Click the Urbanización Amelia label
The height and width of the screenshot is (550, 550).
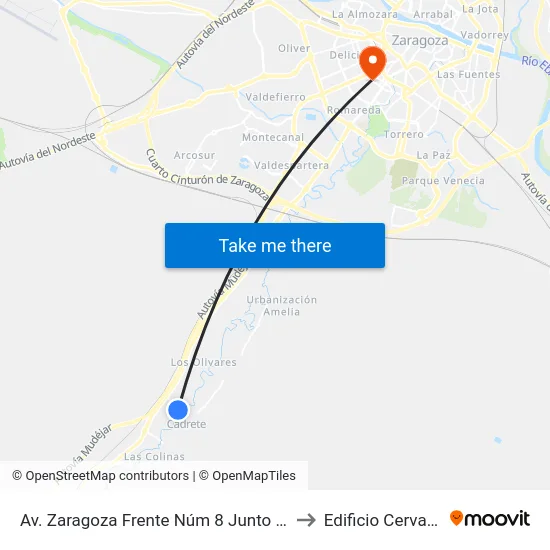click(x=281, y=306)
